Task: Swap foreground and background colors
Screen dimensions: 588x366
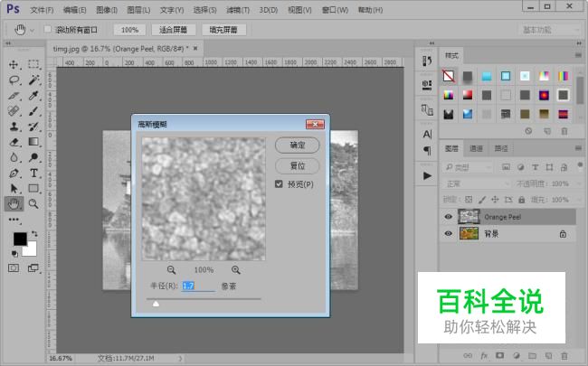Action: tap(34, 234)
